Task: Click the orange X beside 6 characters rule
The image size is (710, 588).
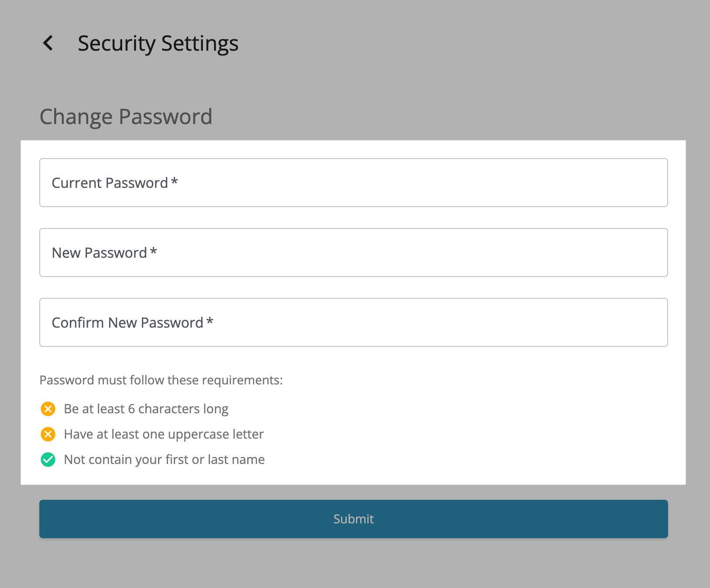Action: (48, 409)
